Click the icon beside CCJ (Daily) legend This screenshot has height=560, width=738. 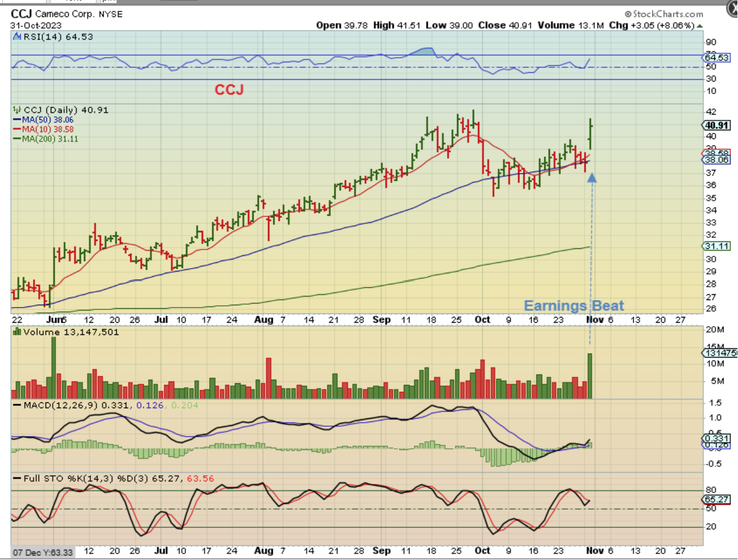pos(17,110)
